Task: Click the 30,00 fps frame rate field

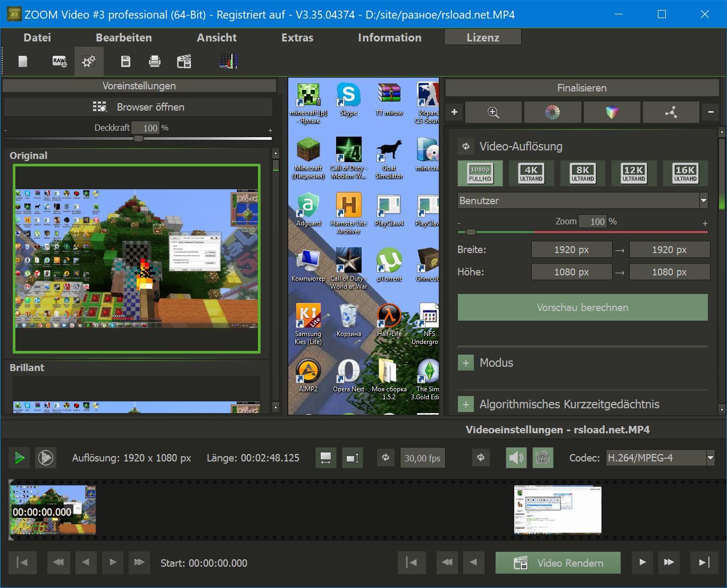Action: click(x=423, y=458)
